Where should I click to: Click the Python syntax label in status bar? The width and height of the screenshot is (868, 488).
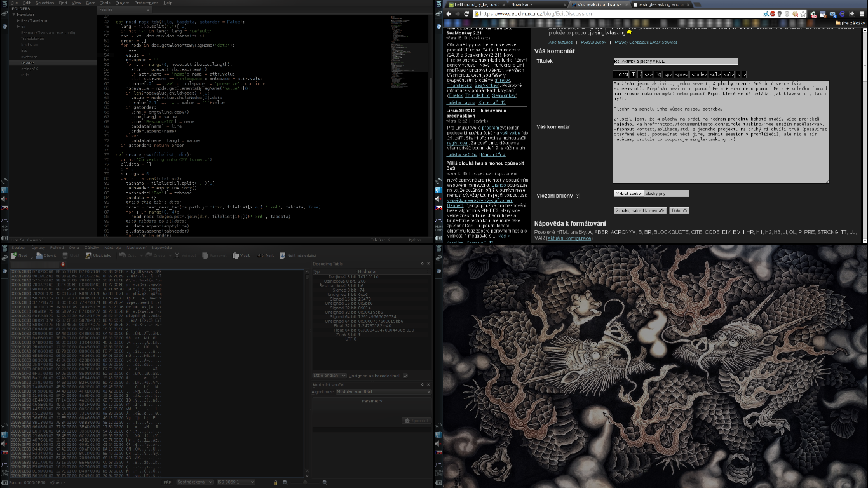[414, 240]
